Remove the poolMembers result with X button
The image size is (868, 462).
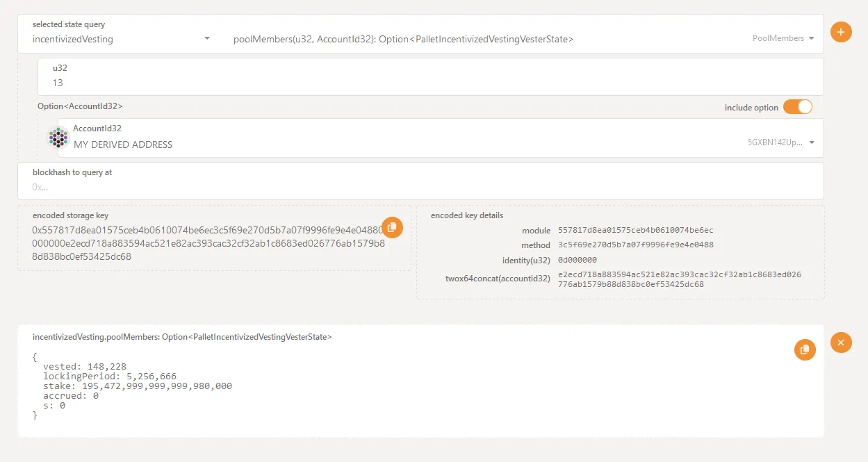[x=841, y=342]
